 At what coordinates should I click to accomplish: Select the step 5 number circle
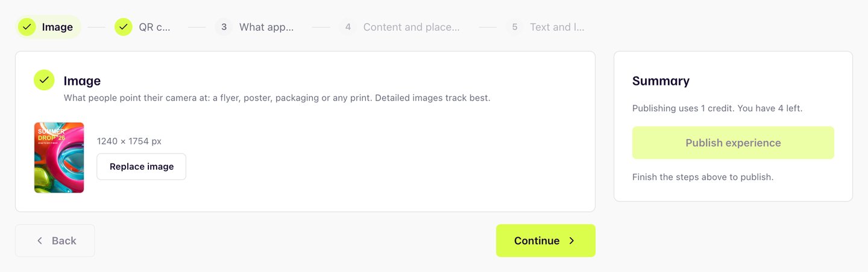pyautogui.click(x=514, y=27)
